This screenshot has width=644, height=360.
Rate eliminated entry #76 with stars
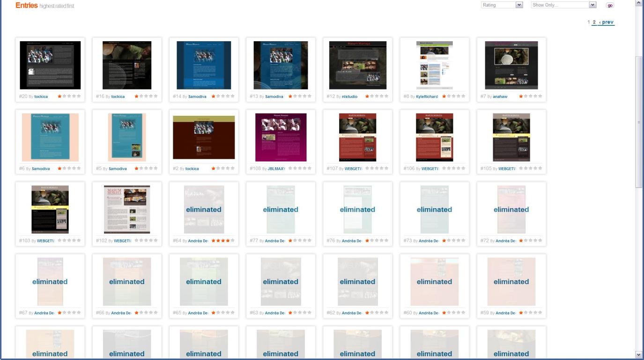click(x=377, y=240)
